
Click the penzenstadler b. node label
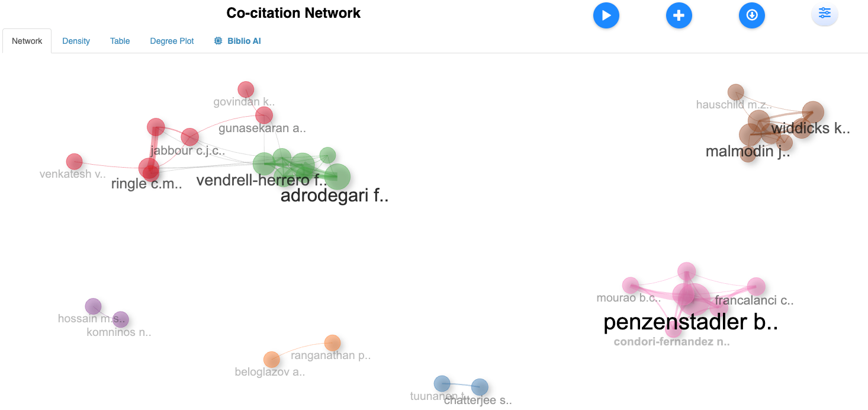point(690,323)
